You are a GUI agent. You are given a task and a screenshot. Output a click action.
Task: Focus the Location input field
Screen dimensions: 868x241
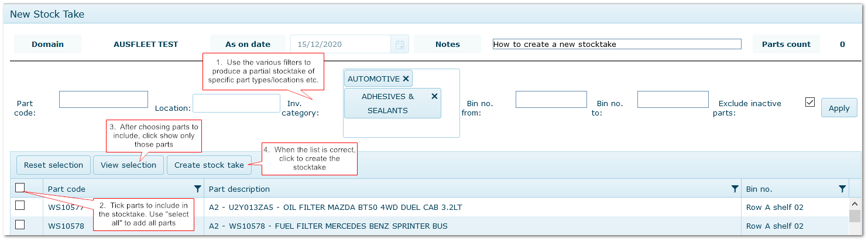pyautogui.click(x=236, y=103)
